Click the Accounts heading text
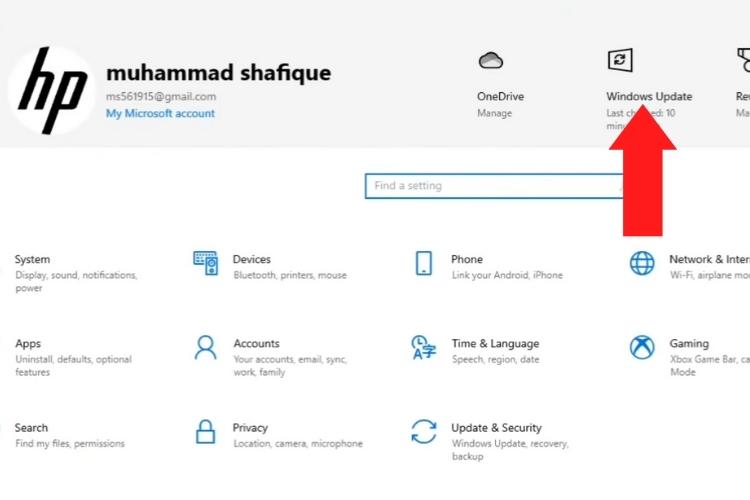Image resolution: width=750 pixels, height=500 pixels. [256, 344]
